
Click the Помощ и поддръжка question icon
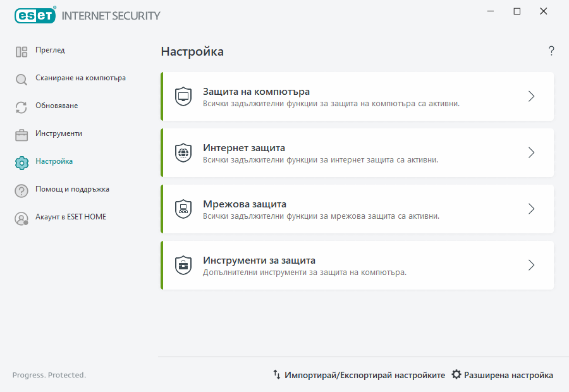point(21,189)
